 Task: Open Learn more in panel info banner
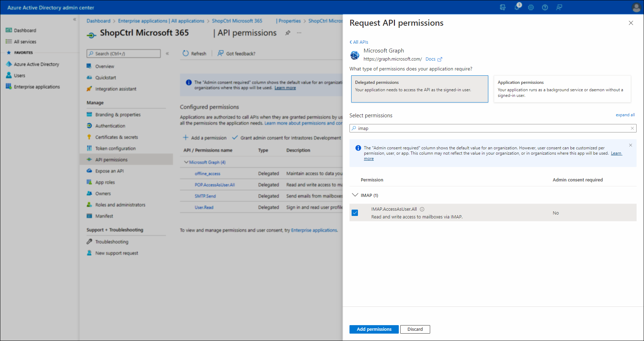(x=616, y=153)
